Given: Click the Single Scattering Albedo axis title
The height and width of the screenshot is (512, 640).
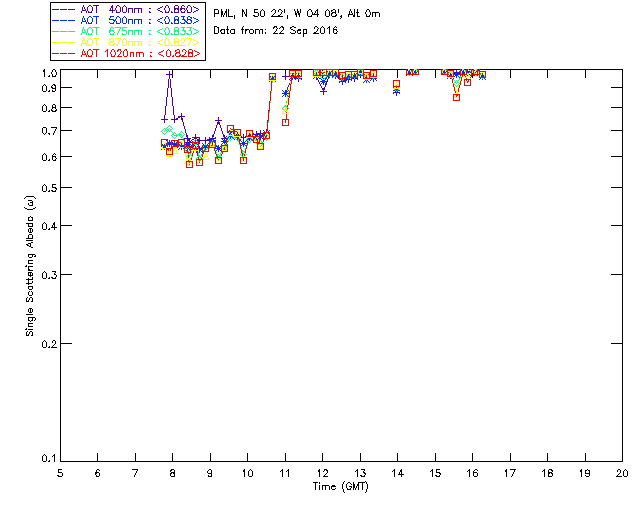Looking at the screenshot, I should pyautogui.click(x=30, y=266).
